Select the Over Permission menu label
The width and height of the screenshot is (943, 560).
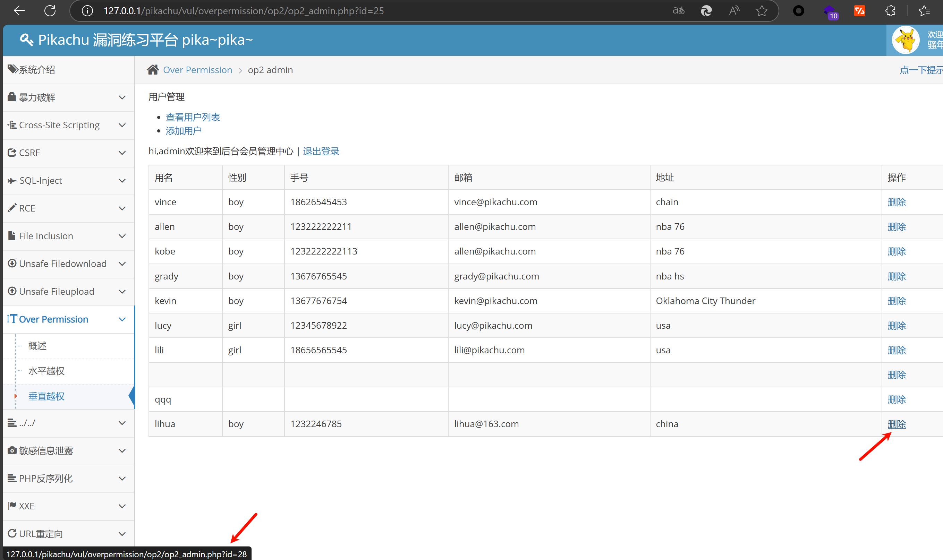pos(54,319)
